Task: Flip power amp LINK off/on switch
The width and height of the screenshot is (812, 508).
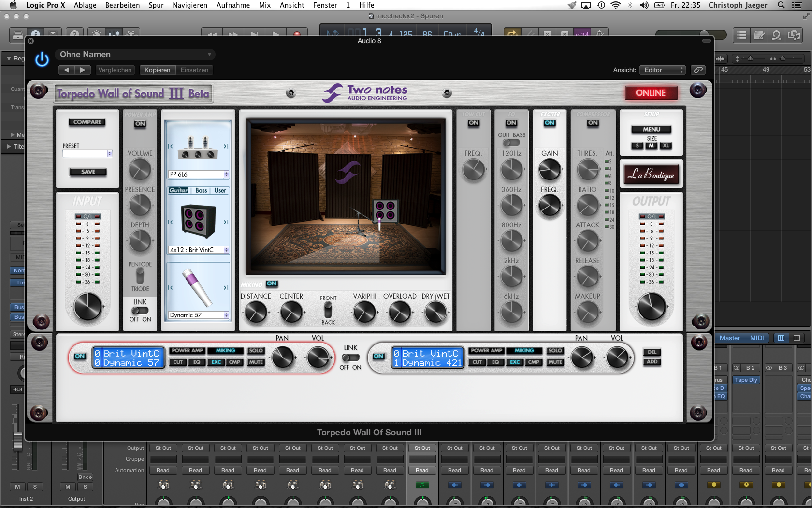Action: click(x=140, y=310)
